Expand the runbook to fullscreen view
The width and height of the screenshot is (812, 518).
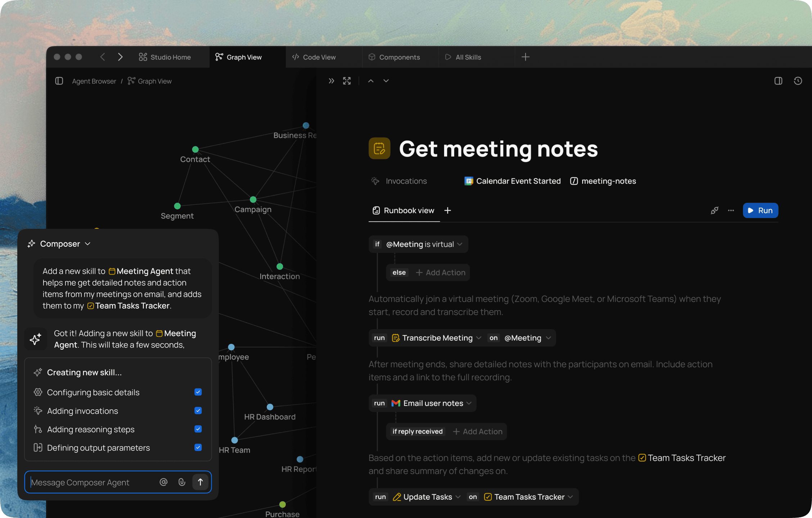347,81
